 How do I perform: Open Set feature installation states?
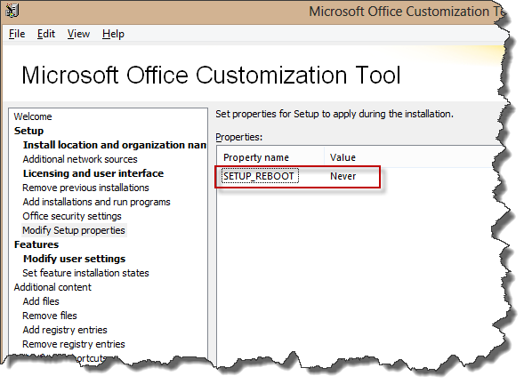(x=85, y=273)
